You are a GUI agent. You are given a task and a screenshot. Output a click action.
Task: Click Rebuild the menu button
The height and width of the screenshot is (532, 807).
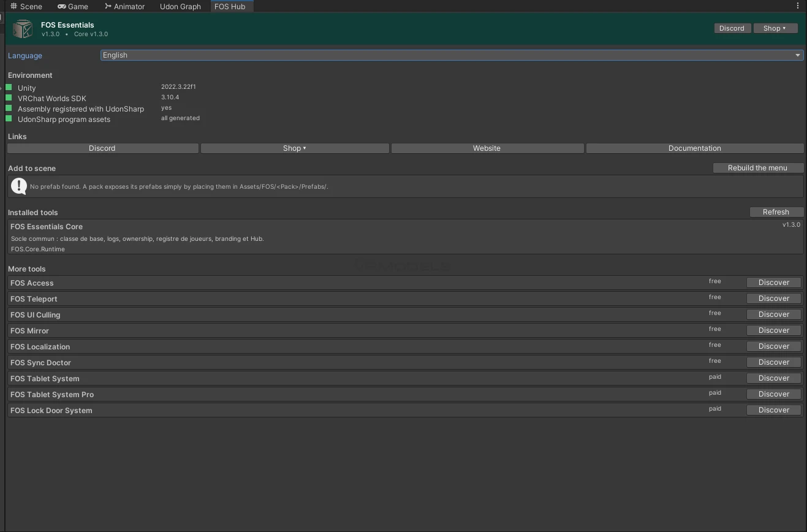click(758, 168)
